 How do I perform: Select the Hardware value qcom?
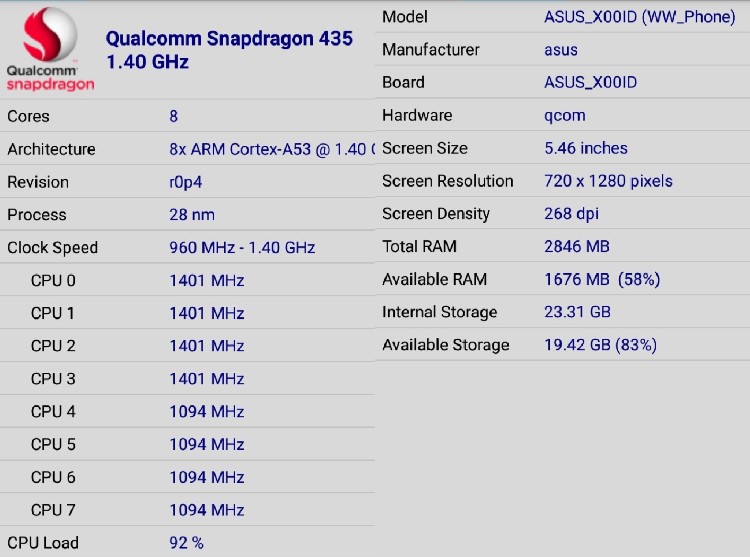pos(565,116)
